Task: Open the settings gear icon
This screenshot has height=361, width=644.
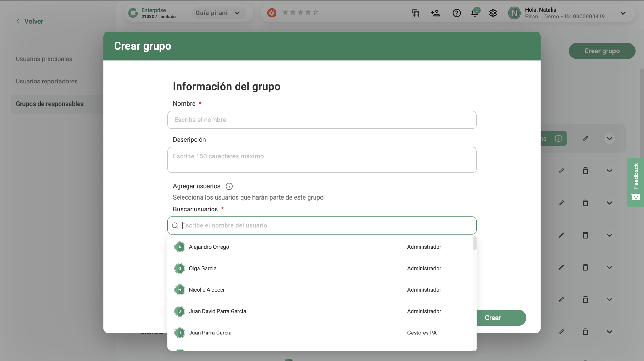Action: point(493,13)
